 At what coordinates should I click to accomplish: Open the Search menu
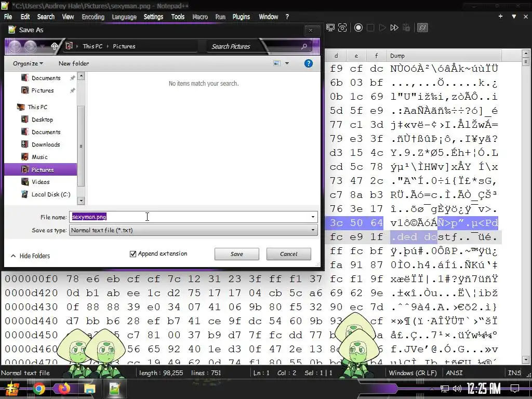pos(46,17)
